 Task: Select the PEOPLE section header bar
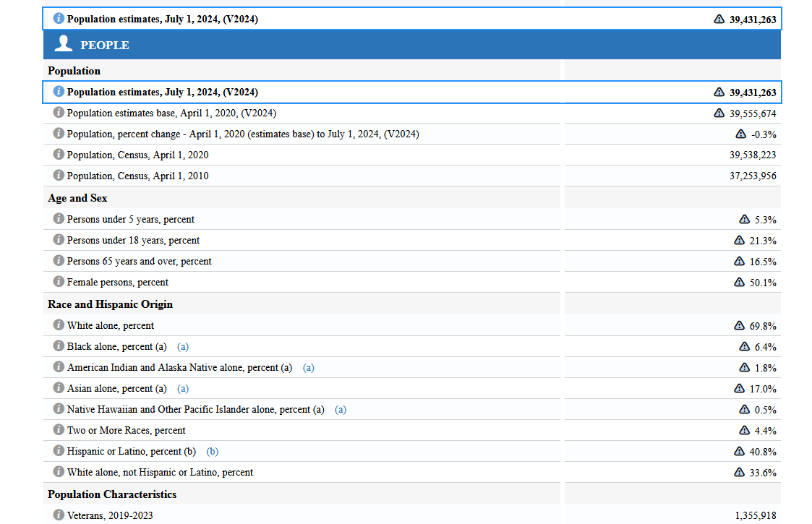click(x=412, y=45)
